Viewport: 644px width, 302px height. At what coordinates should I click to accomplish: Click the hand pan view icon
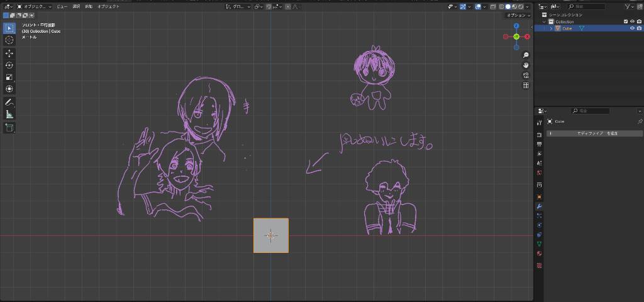(526, 65)
